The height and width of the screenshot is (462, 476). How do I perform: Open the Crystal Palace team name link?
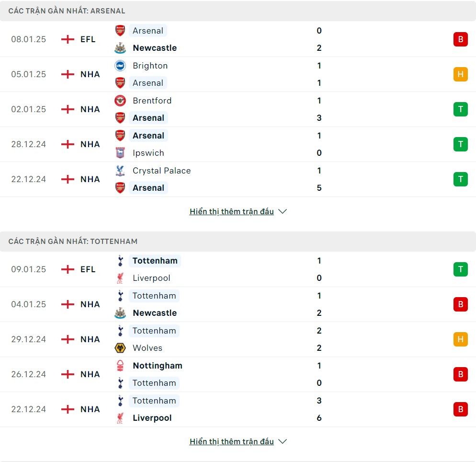coord(162,171)
